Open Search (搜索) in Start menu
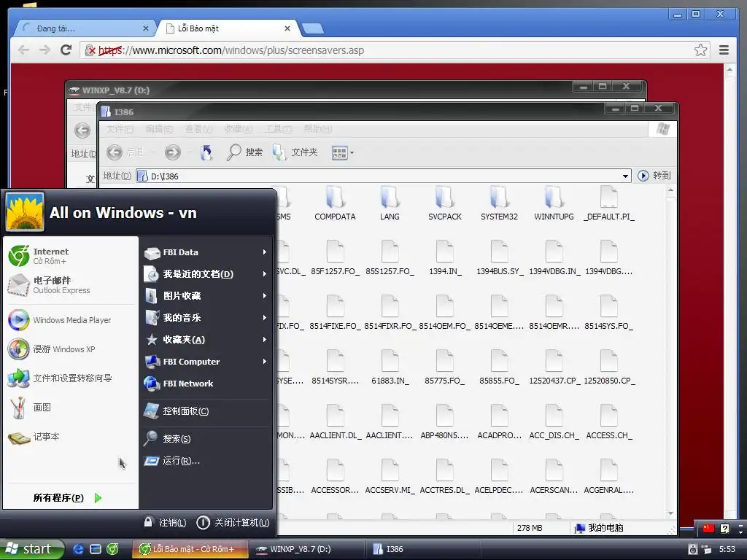This screenshot has width=747, height=560. 206,439
